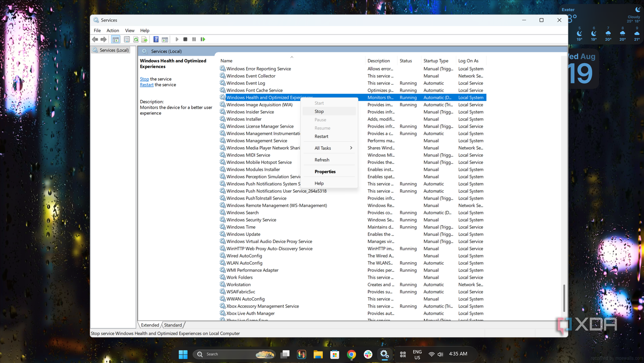
Task: Select Windows Font Cache Service
Action: tap(352, 90)
